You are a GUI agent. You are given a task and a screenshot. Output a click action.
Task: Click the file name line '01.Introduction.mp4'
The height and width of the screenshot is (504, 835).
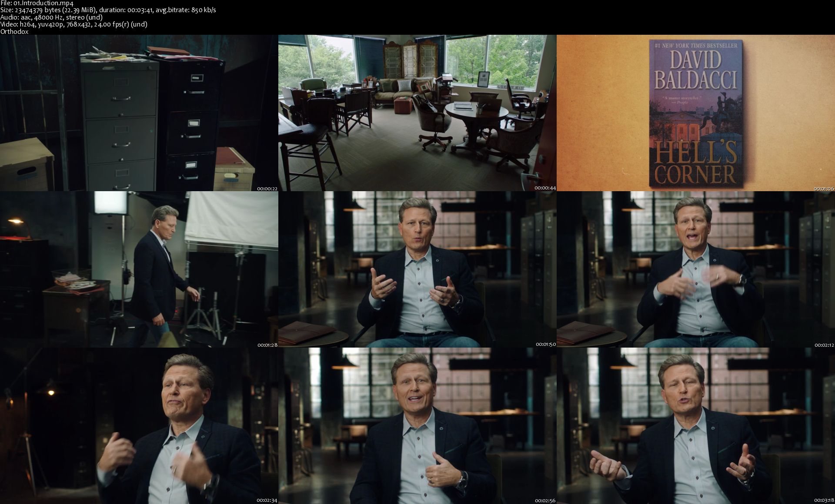click(x=37, y=3)
